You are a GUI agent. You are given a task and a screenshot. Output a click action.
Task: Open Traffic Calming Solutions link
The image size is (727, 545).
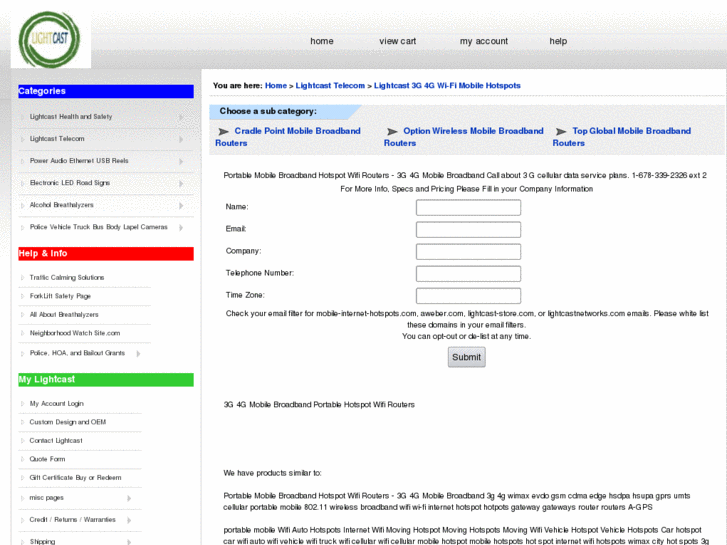[67, 277]
